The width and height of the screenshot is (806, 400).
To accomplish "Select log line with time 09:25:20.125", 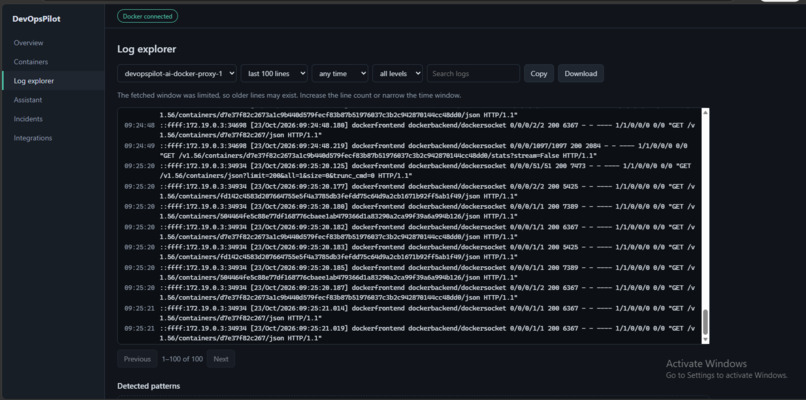I will (409, 171).
